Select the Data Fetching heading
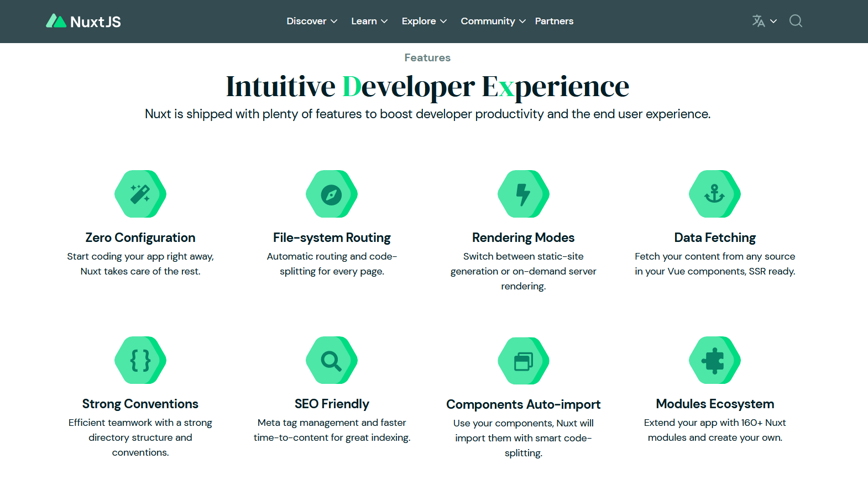 (715, 238)
